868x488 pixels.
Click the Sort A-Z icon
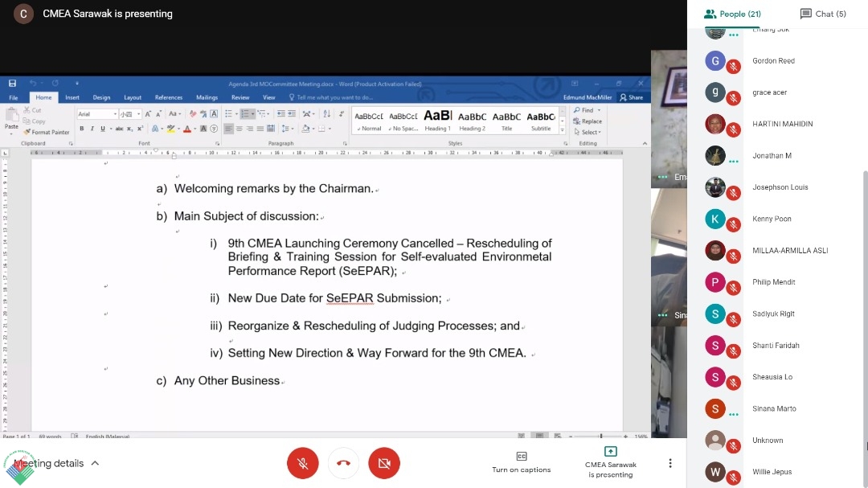(x=326, y=113)
